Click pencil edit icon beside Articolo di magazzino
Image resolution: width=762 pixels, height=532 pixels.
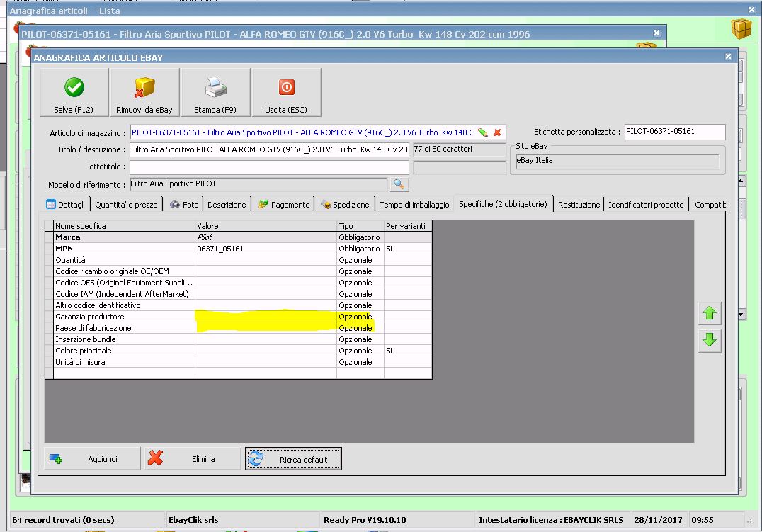[482, 132]
